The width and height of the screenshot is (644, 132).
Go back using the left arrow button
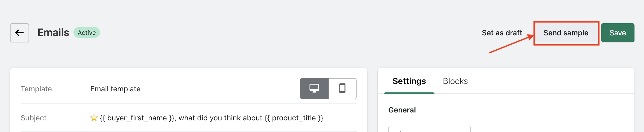tap(20, 33)
